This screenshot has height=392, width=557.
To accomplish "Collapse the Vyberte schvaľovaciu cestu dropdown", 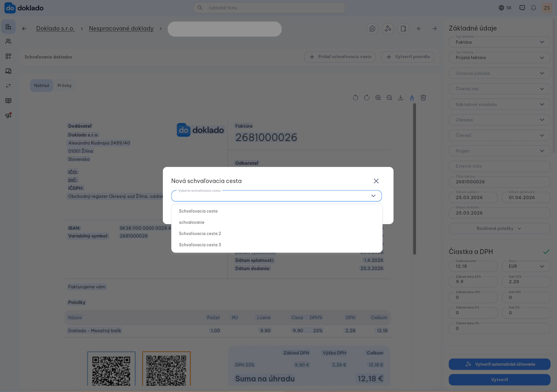I will coord(373,196).
